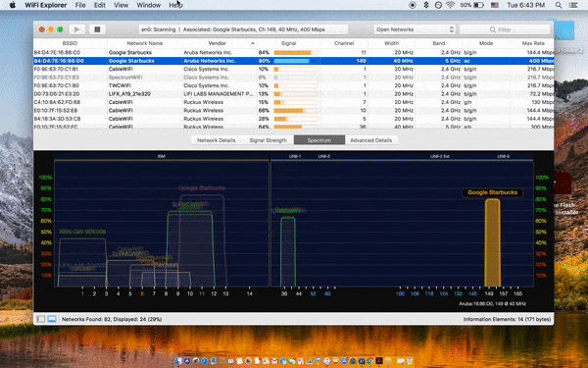This screenshot has height=368, width=588.
Task: Open the US flag input menu
Action: pyautogui.click(x=495, y=5)
